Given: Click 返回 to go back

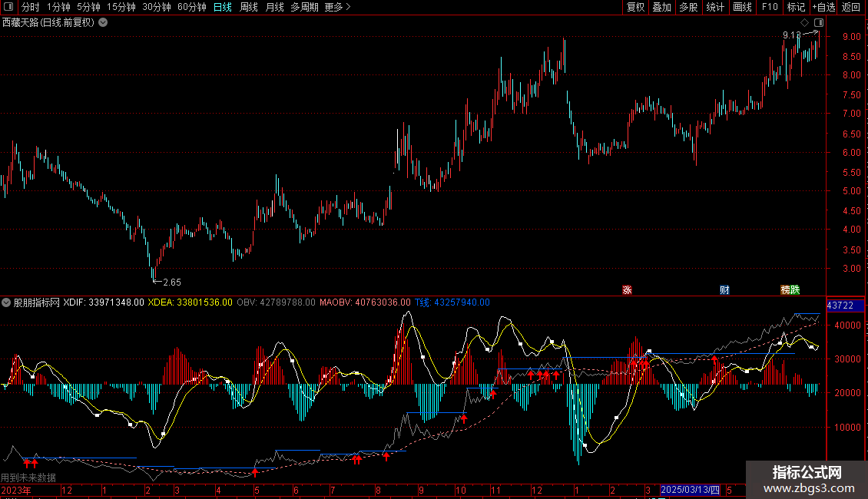Looking at the screenshot, I should click(851, 7).
